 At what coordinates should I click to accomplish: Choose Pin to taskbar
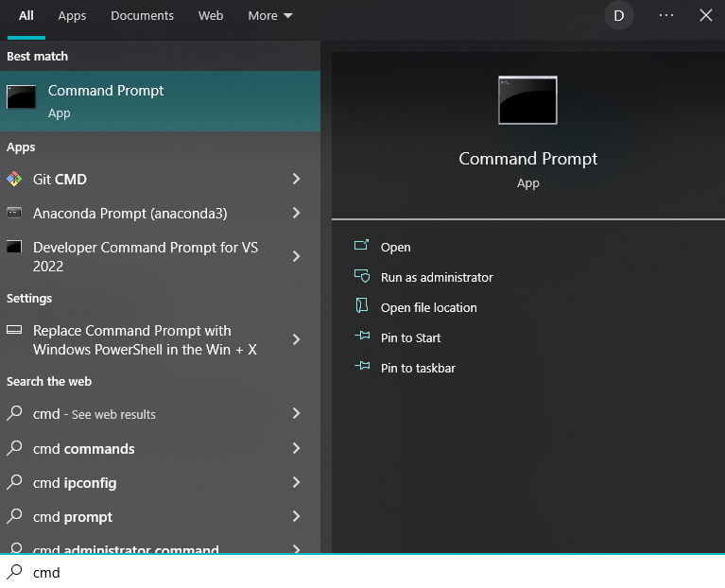pos(418,369)
